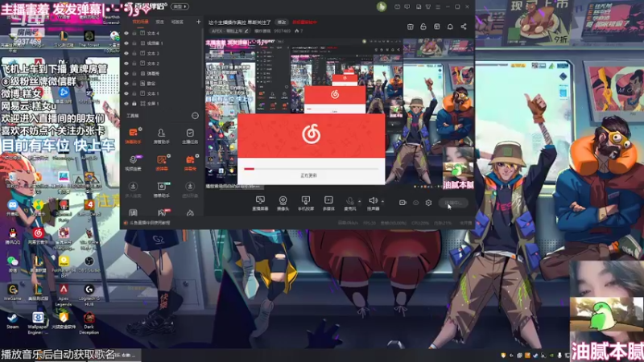
Task: Add a 多媒体 media source
Action: 328,204
